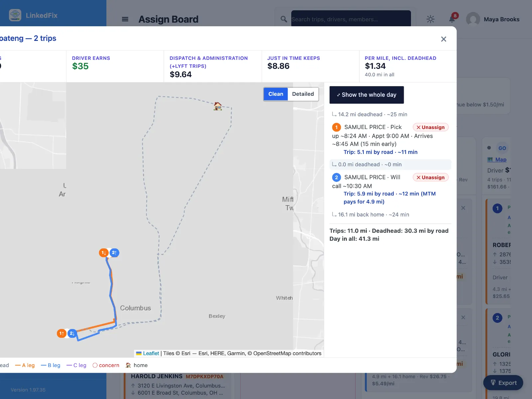Viewport: 532px width, 399px height.
Task: Click the search magnifier icon
Action: point(284,19)
